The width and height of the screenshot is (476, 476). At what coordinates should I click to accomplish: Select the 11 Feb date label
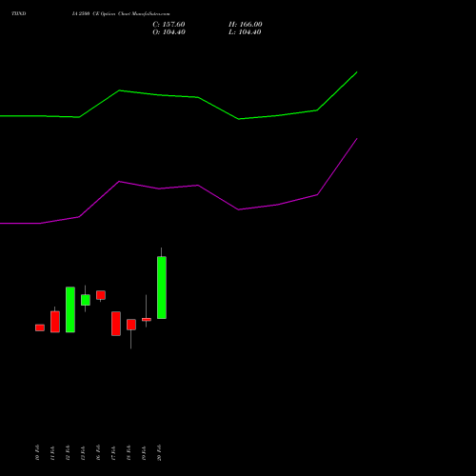click(52, 452)
